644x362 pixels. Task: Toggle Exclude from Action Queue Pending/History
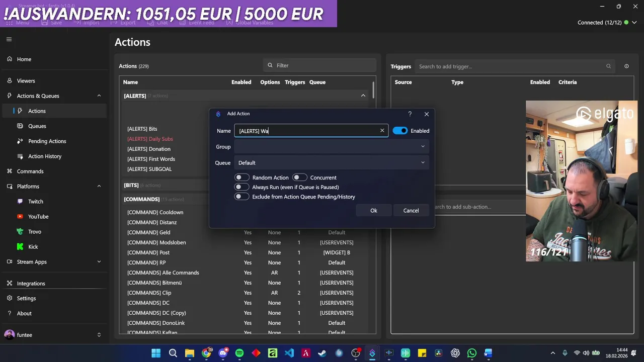click(242, 197)
